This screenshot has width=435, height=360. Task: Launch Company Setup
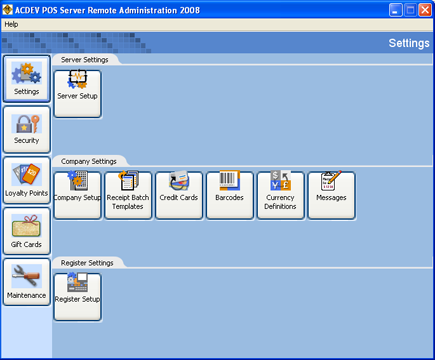click(77, 195)
